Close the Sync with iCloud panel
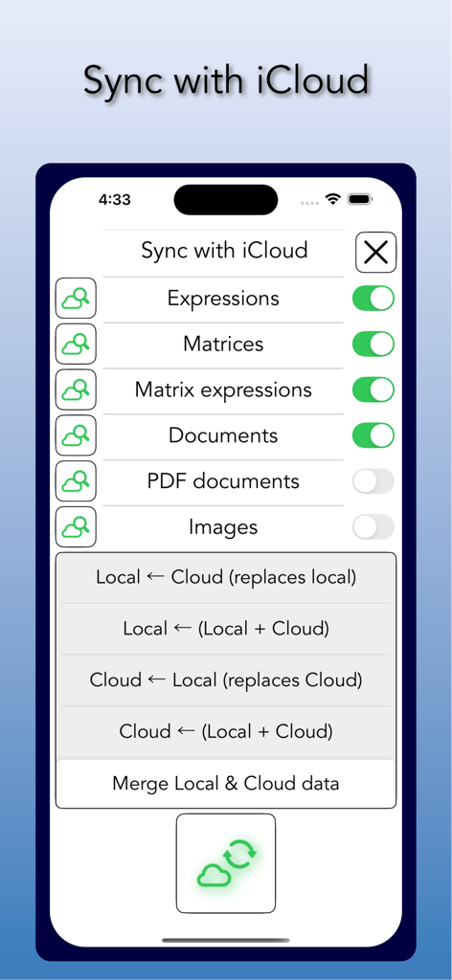 tap(375, 253)
